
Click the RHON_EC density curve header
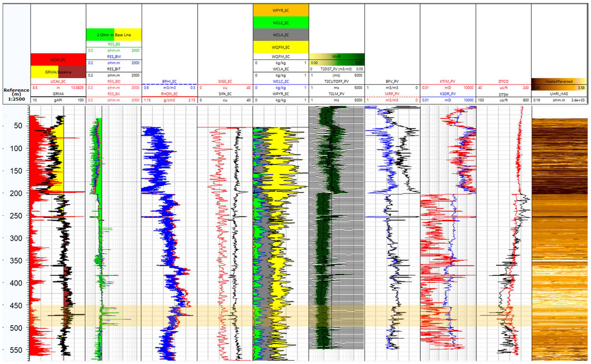(169, 94)
